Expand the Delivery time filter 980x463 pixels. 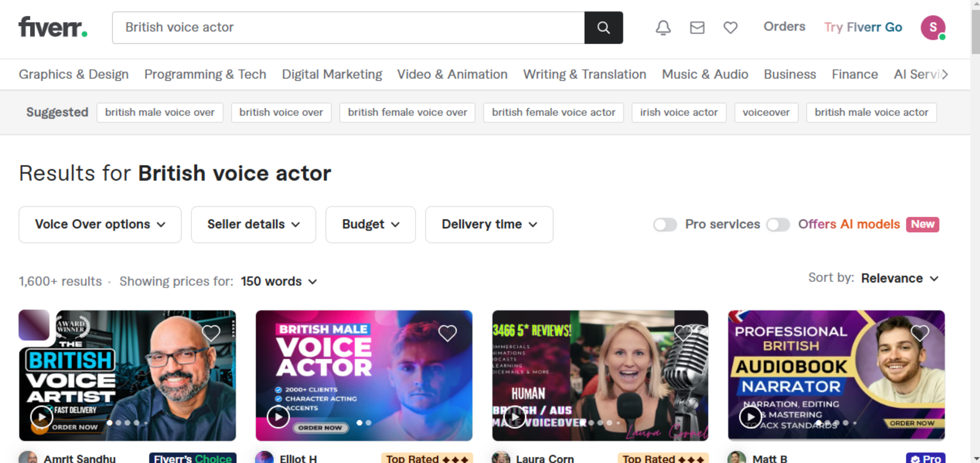(x=489, y=224)
